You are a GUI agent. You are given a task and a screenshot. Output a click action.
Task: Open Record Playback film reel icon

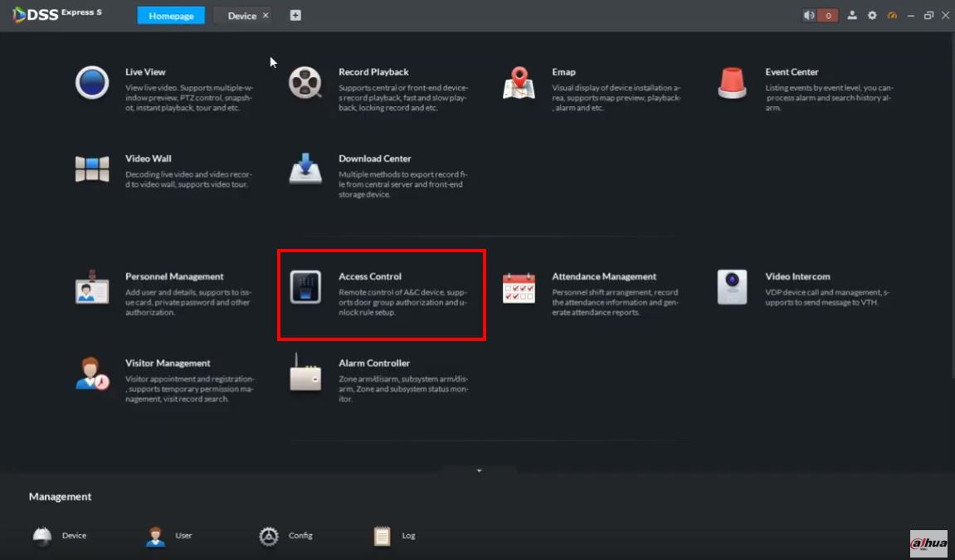pos(305,83)
